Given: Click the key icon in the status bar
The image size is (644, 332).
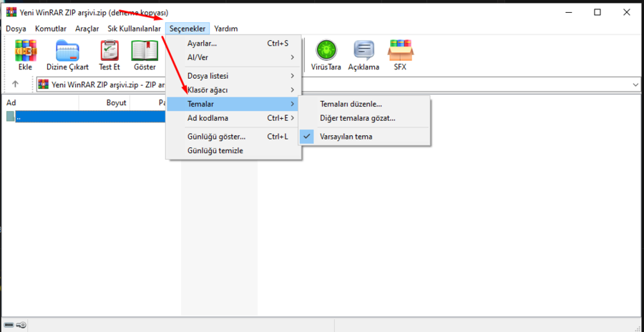Looking at the screenshot, I should coord(21,325).
